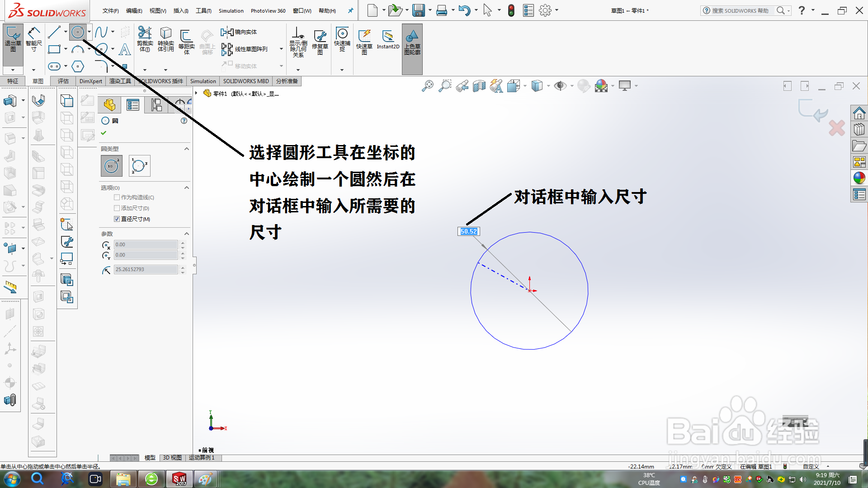Screen dimensions: 868x488
Task: Switch to the 特征 tab
Action: tap(13, 81)
